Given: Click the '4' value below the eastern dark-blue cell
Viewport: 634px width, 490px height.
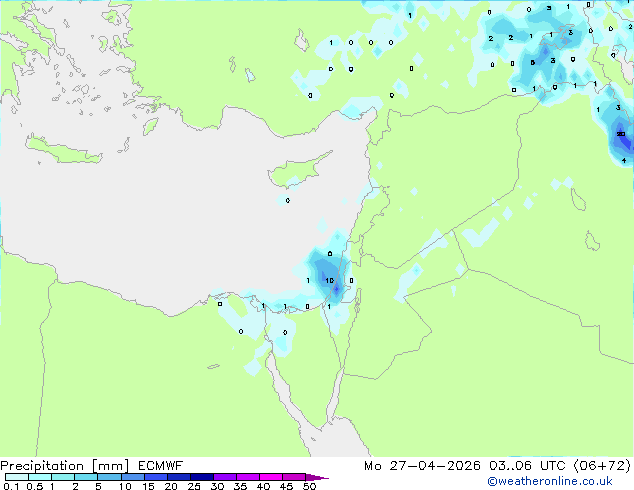Looking at the screenshot, I should (x=624, y=161).
